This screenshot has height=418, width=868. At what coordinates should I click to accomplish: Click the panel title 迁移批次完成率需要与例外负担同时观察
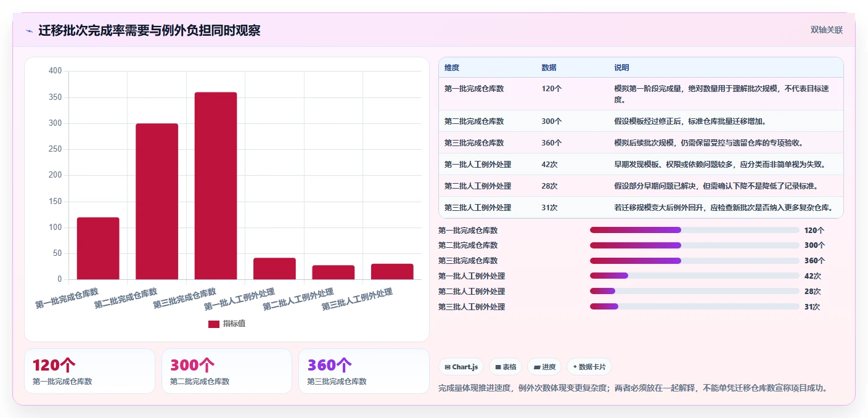tap(149, 30)
